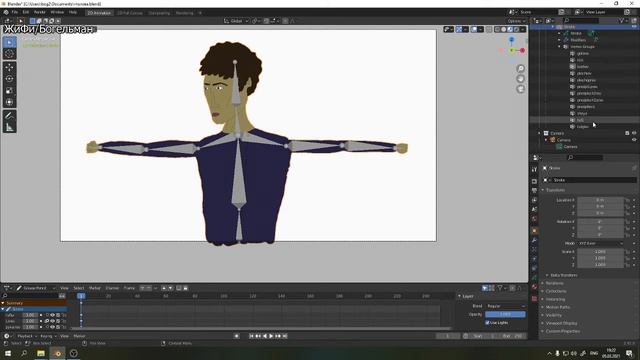Jump to the timeline start frame
Image resolution: width=640 pixels, height=360 pixels.
click(251, 336)
